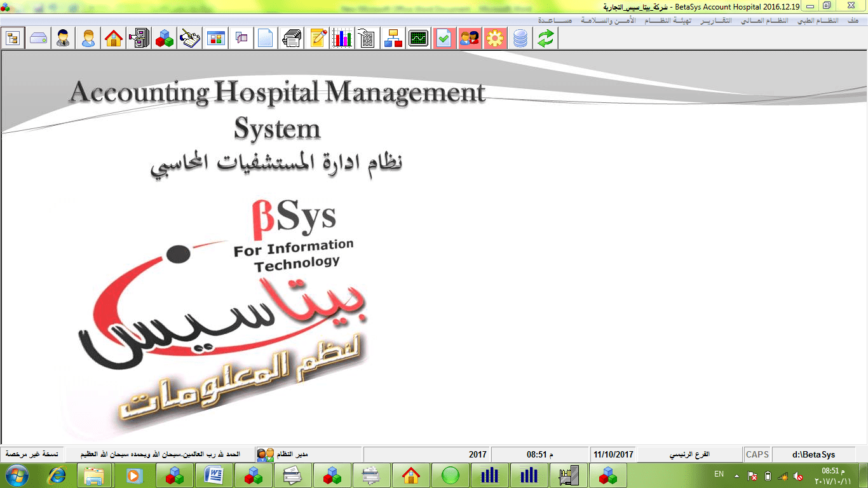Click the text documents list toolbar icon
Screen dimensions: 868x488
pos(368,38)
